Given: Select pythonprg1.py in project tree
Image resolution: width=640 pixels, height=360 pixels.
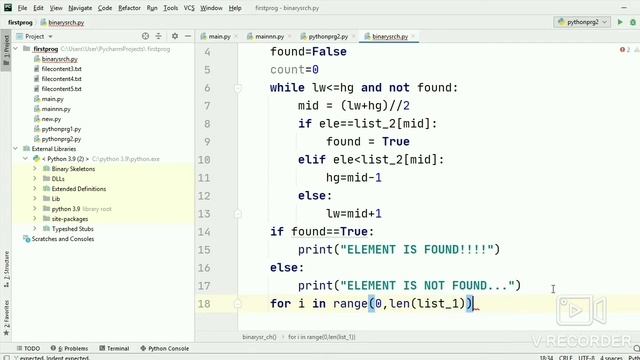Looking at the screenshot, I should tap(61, 129).
